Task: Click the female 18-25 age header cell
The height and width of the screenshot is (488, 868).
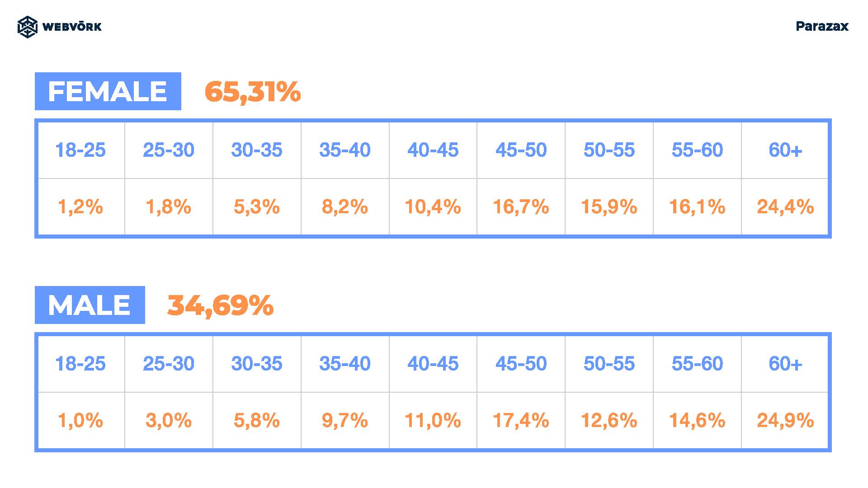Action: coord(81,150)
